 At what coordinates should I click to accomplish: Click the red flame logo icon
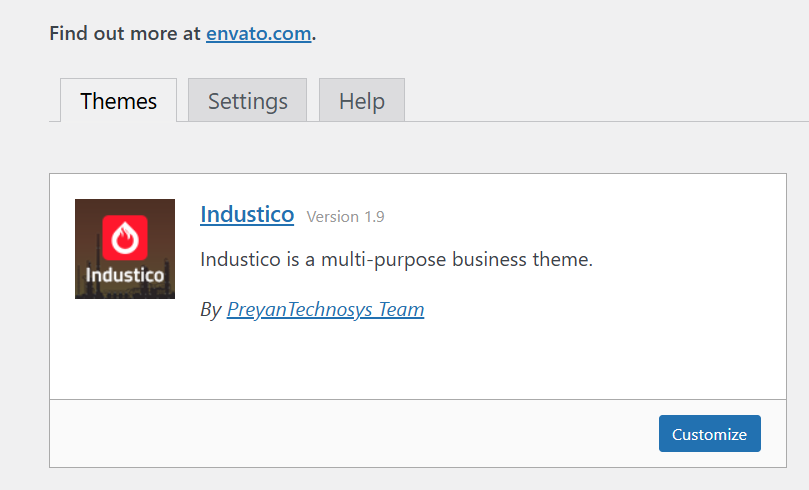tap(125, 236)
